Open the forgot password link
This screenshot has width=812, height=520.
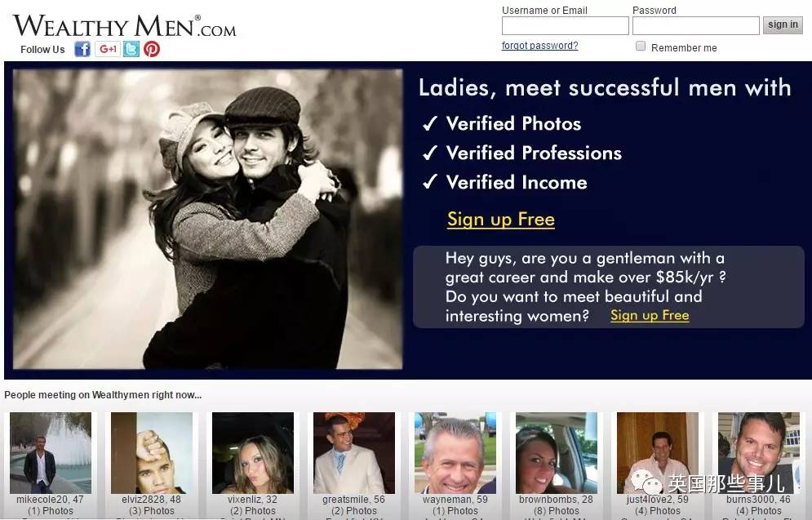click(x=539, y=46)
